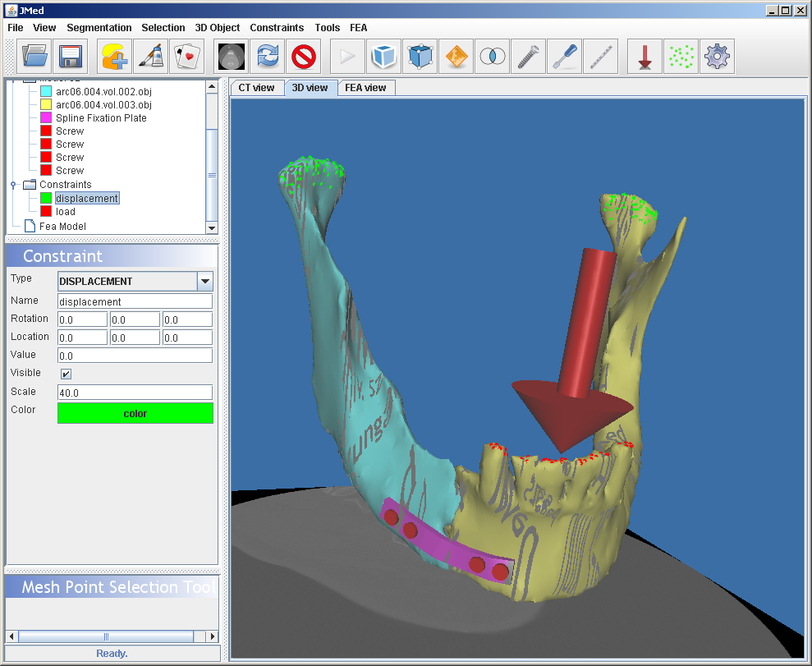The height and width of the screenshot is (666, 812).
Task: Click the red prohibition stop icon
Action: click(x=304, y=57)
